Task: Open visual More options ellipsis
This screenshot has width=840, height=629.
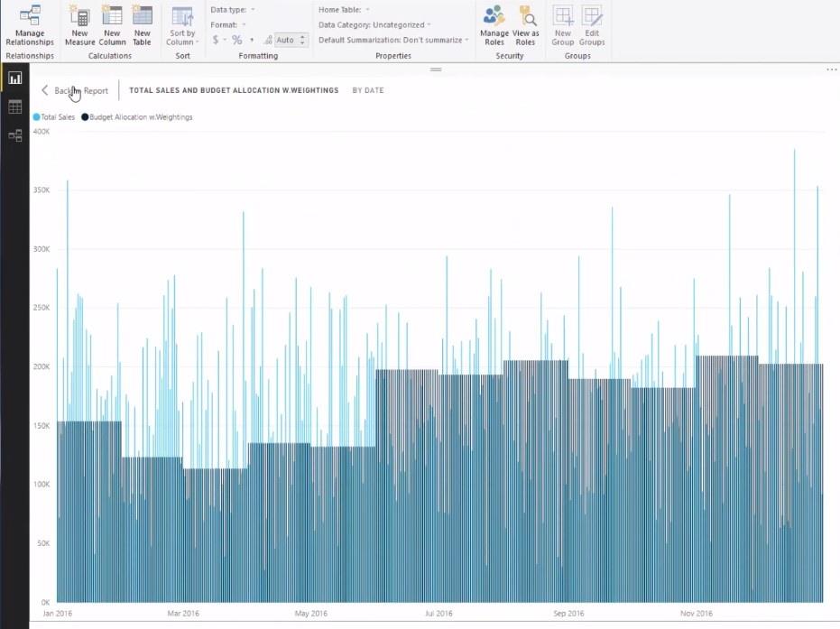Action: click(832, 69)
